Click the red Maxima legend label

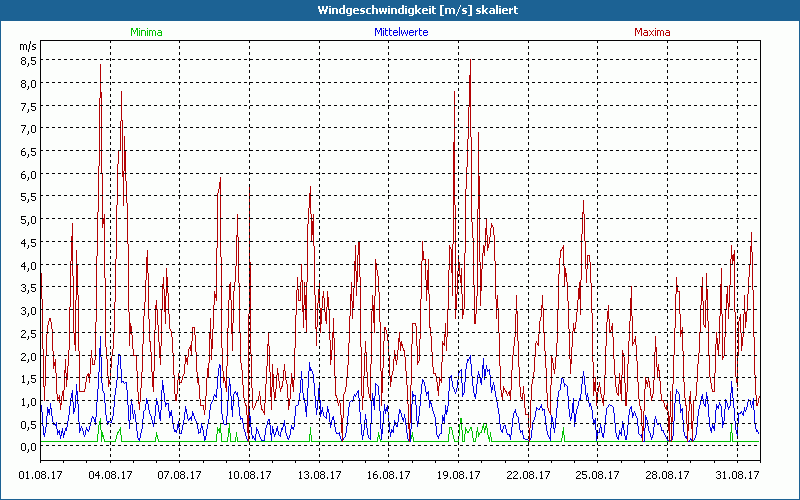(x=652, y=32)
